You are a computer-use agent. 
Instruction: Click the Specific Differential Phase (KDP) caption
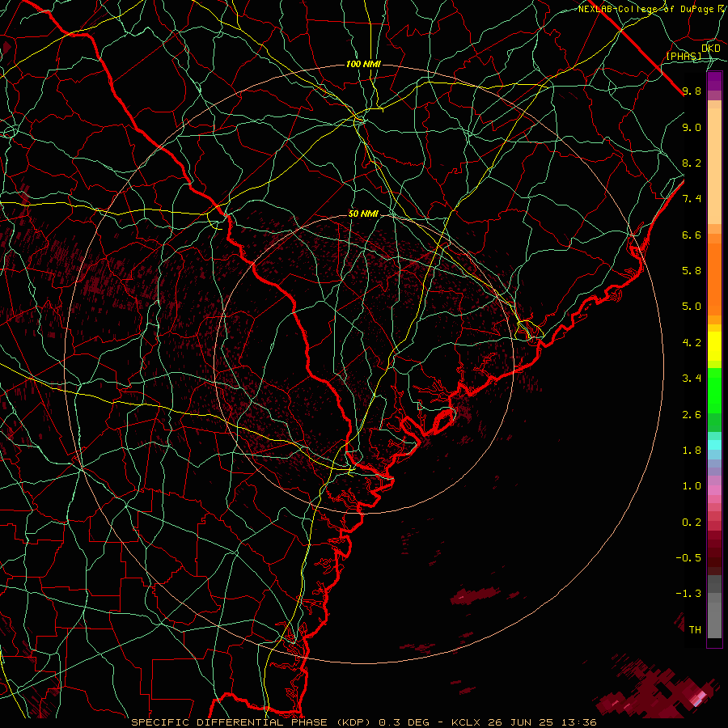tap(252, 722)
